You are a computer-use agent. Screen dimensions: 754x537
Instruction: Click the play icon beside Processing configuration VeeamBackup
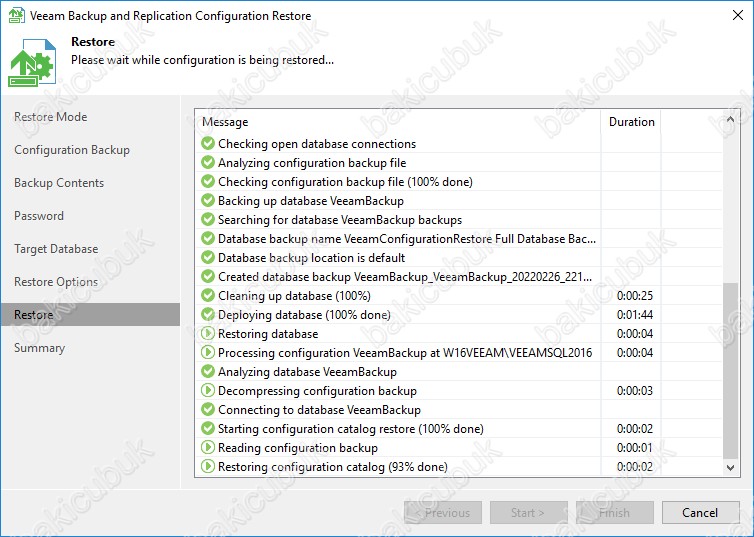tap(208, 352)
